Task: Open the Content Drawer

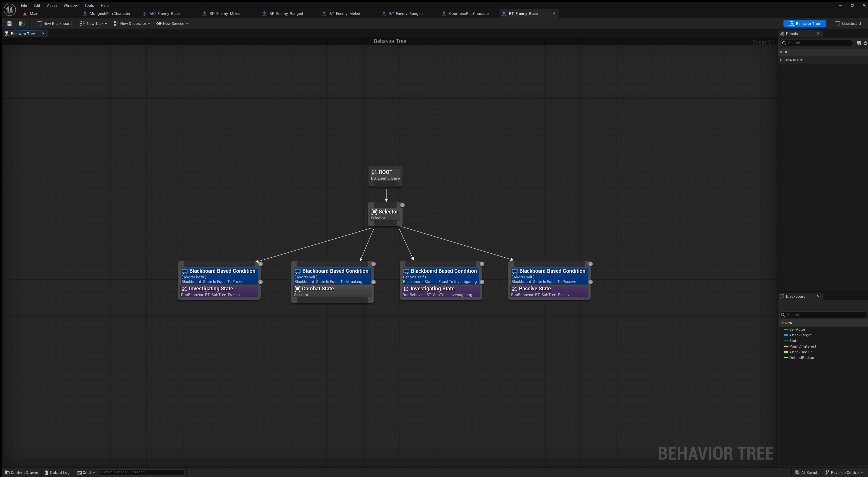Action: click(x=21, y=472)
